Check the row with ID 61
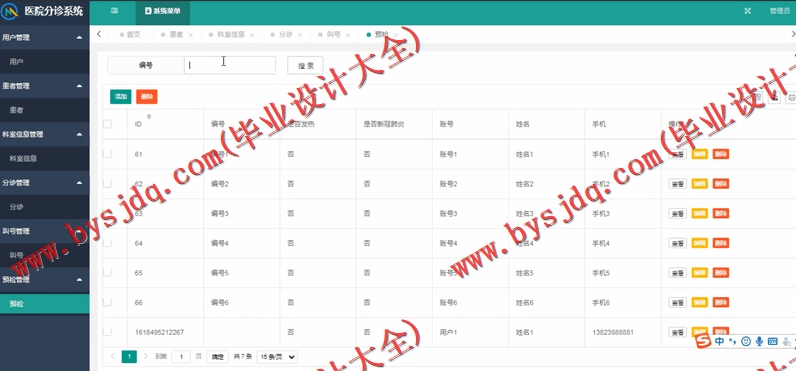Viewport: 796px width, 371px height. click(x=107, y=154)
